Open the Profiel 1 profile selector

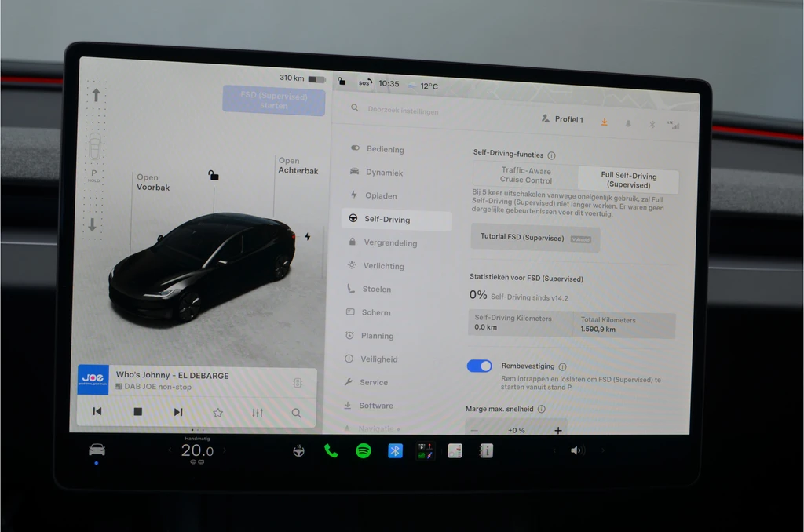(x=563, y=119)
